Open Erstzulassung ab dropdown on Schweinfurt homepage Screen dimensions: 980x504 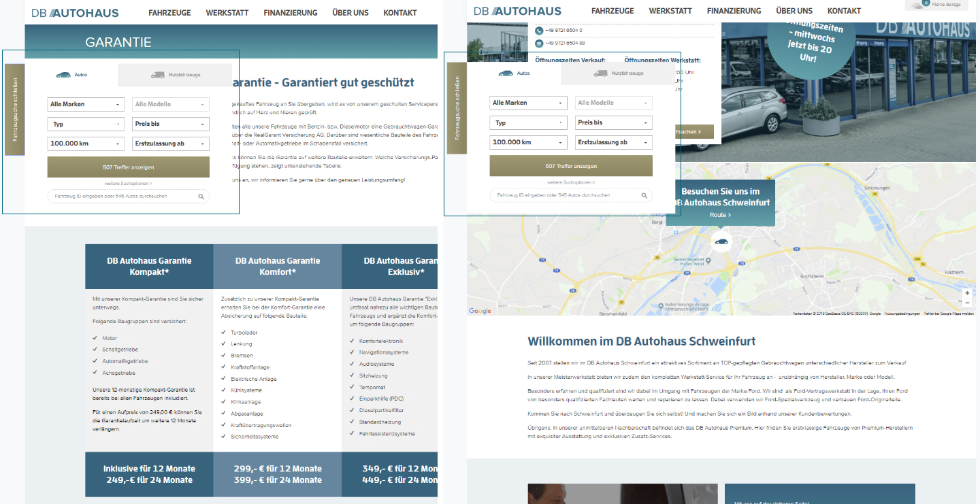(x=614, y=142)
